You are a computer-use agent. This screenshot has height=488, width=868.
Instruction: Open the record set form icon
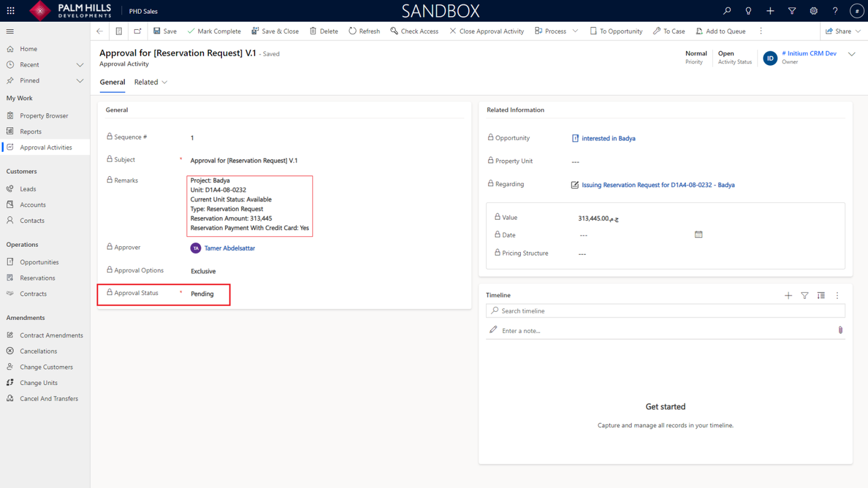pos(118,31)
